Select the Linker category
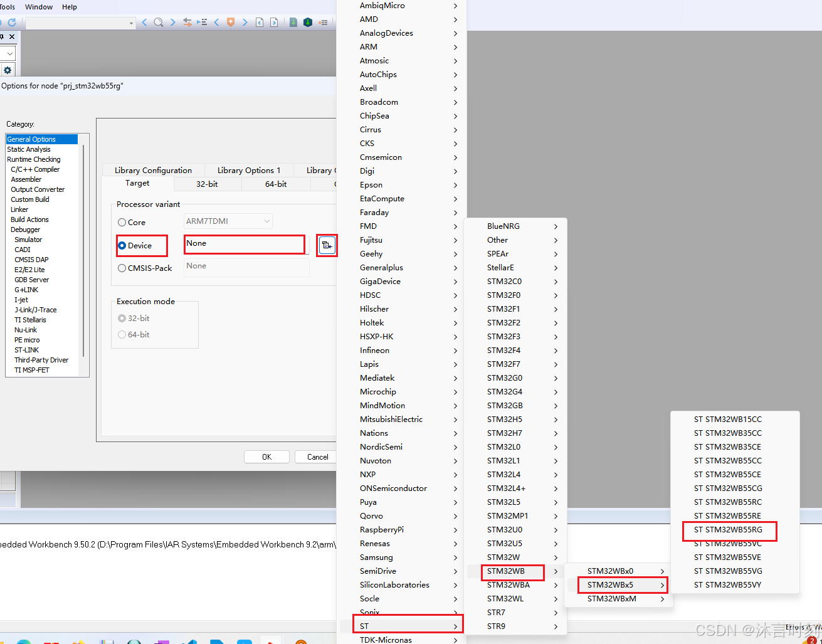The image size is (822, 644). [x=19, y=209]
